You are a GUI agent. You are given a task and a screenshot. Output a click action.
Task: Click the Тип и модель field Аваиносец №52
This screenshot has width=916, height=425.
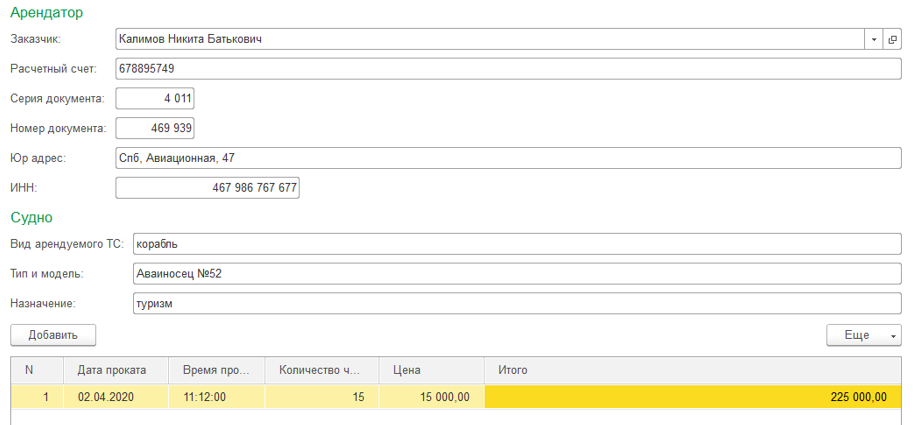pos(517,274)
